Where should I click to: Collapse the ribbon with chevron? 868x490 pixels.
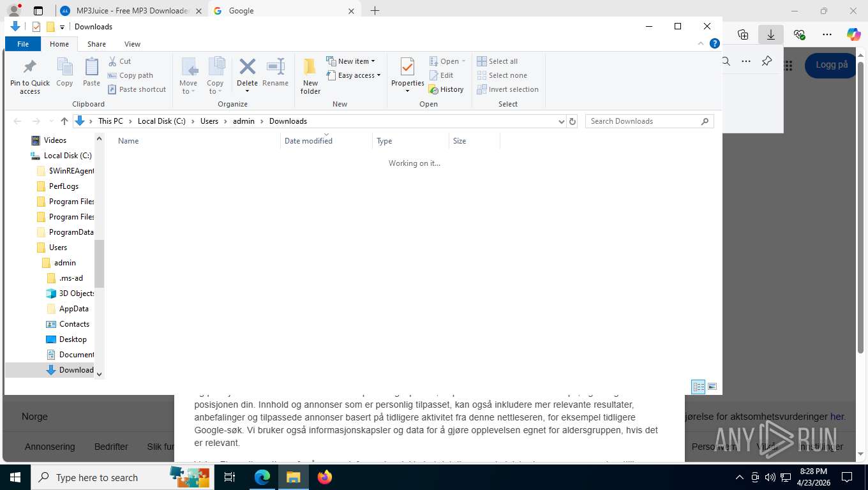click(x=701, y=44)
